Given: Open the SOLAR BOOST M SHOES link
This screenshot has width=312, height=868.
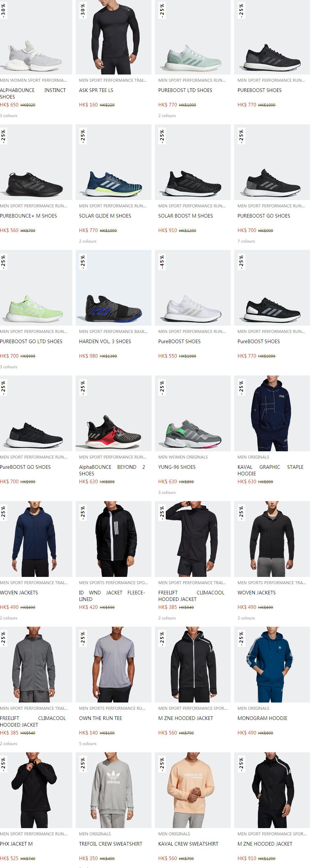Looking at the screenshot, I should point(186,216).
